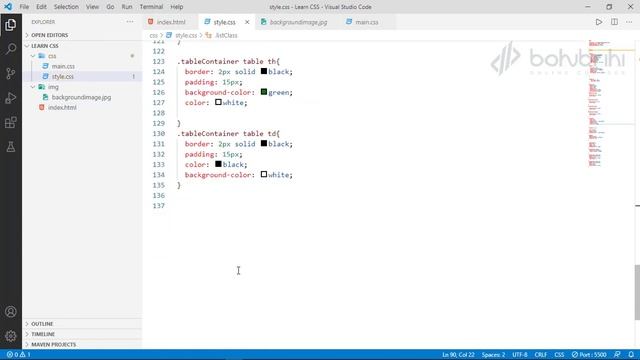The image size is (640, 360).
Task: Click the Run play icon in editor toolbar
Action: (x=598, y=22)
